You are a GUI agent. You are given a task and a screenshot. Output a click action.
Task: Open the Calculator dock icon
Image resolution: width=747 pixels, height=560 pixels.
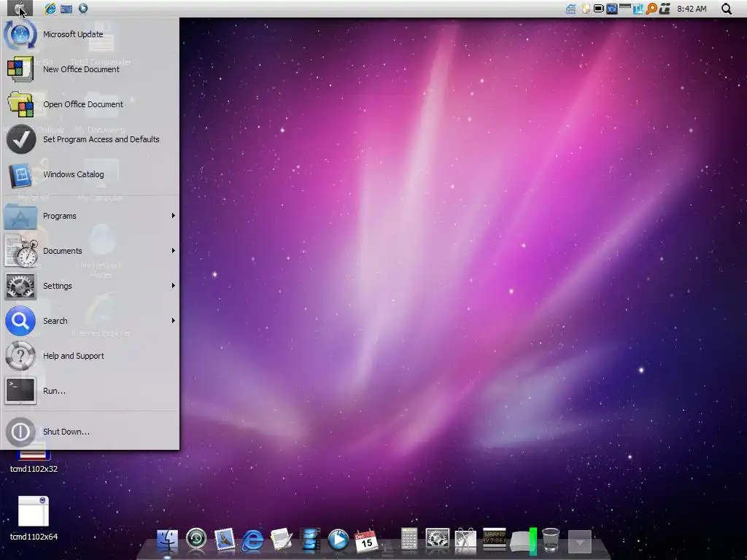click(409, 539)
